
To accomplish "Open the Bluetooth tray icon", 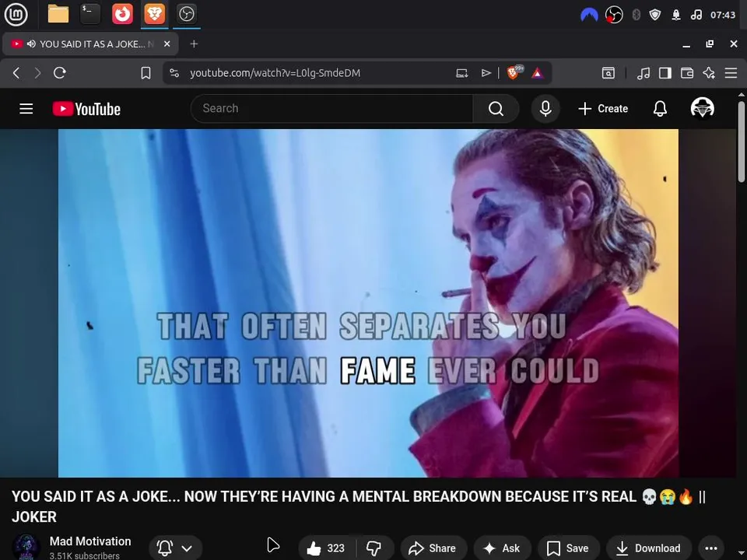I will (x=636, y=16).
